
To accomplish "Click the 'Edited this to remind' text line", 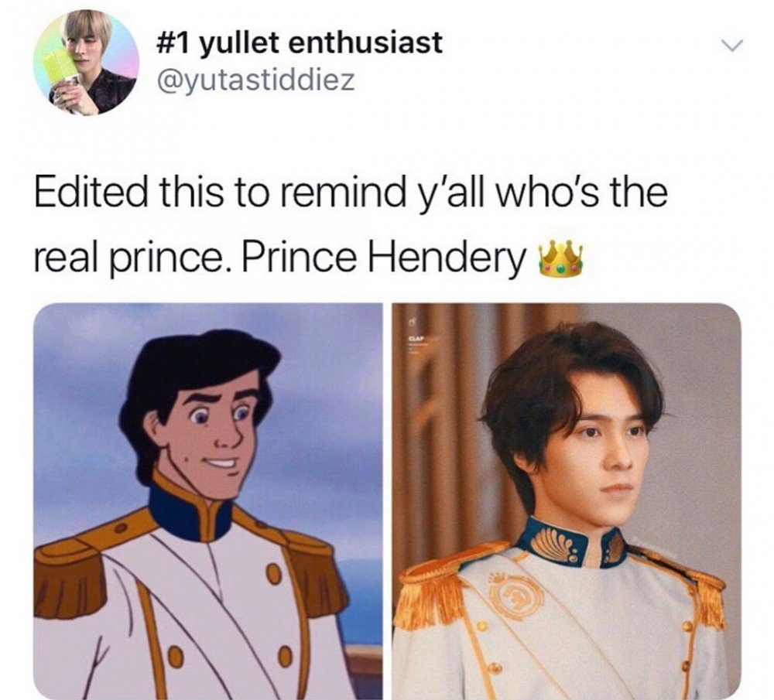I will pyautogui.click(x=351, y=193).
